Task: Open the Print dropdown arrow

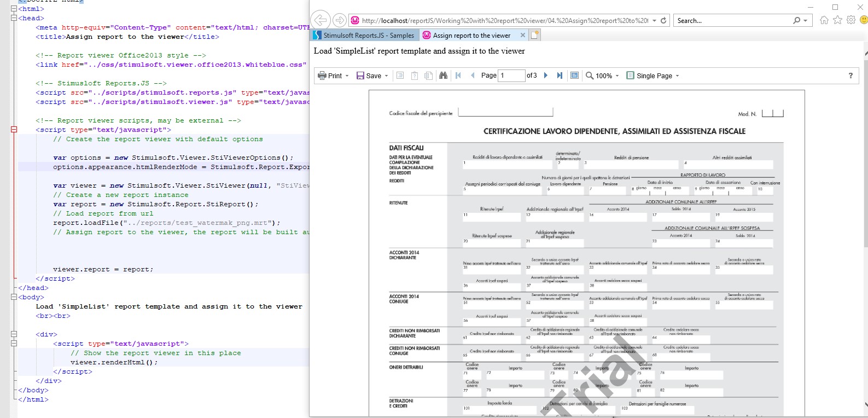Action: tap(347, 76)
